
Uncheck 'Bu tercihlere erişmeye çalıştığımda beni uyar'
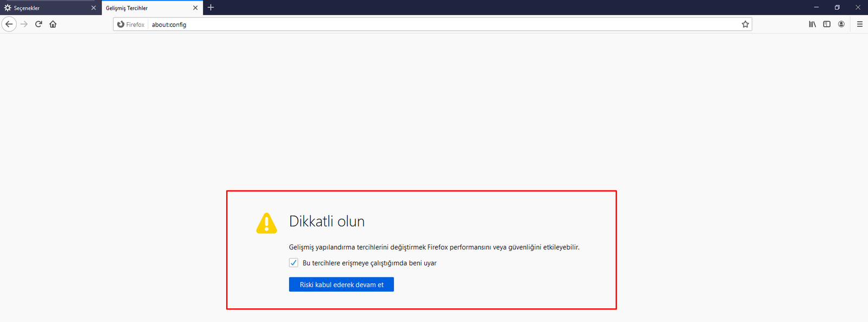293,263
